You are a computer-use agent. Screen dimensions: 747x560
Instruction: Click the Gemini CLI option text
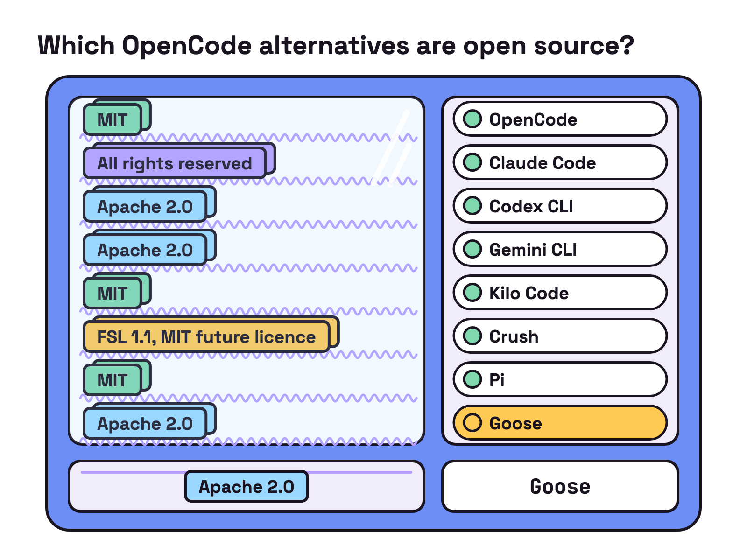533,250
